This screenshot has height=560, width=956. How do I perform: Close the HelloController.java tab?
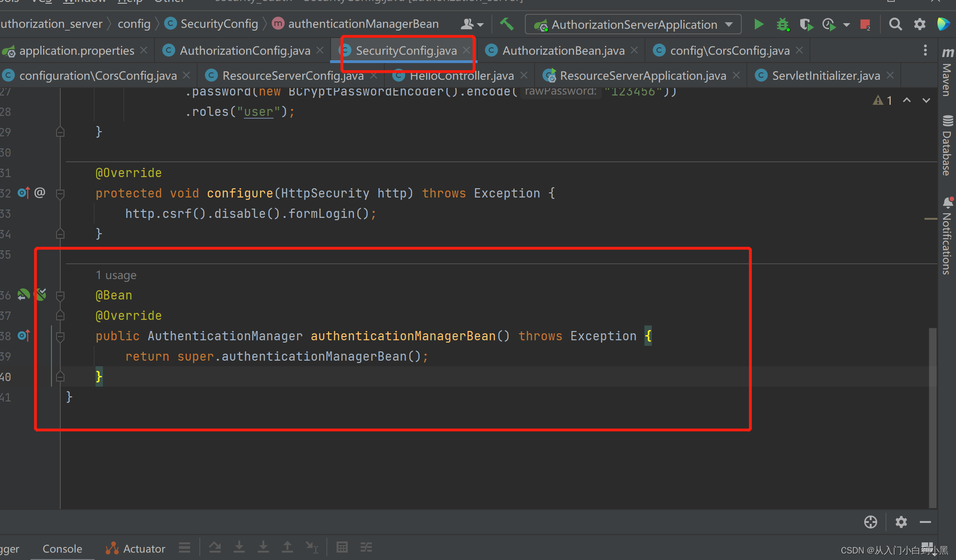(x=524, y=75)
